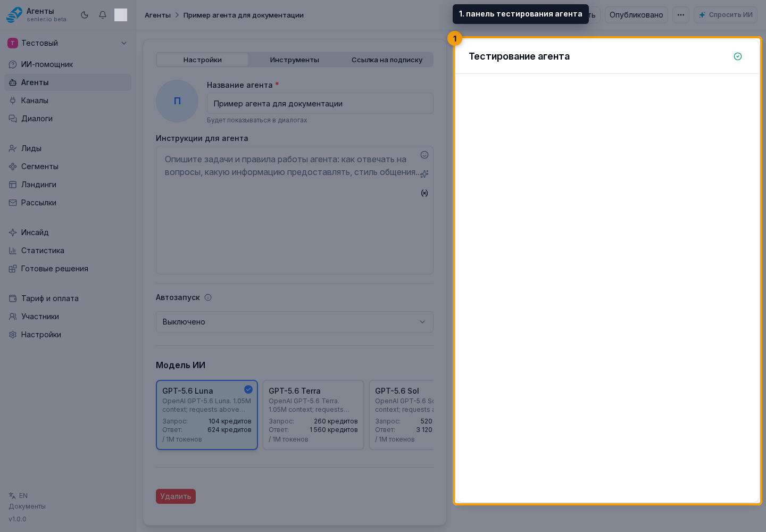This screenshot has height=532, width=766.
Task: Open the three-dots more options menu
Action: [681, 15]
